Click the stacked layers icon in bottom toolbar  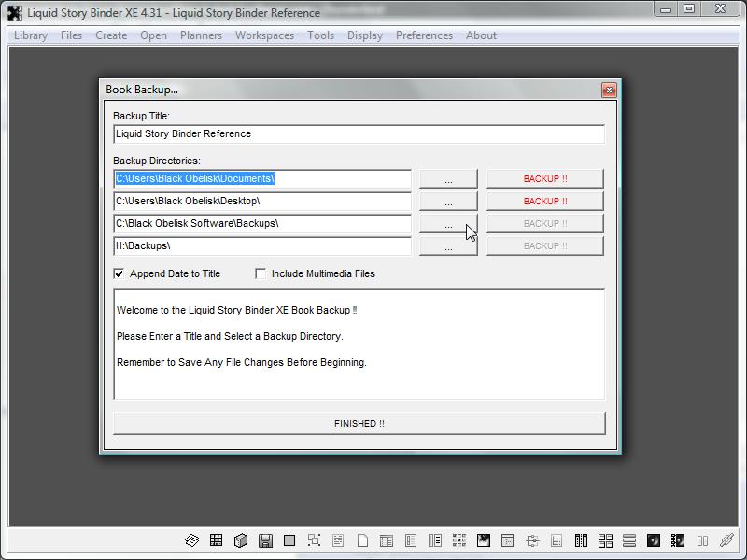point(192,540)
